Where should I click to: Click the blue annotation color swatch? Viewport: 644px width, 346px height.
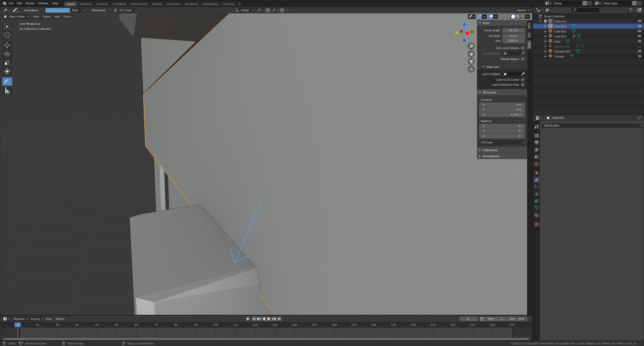[58, 10]
